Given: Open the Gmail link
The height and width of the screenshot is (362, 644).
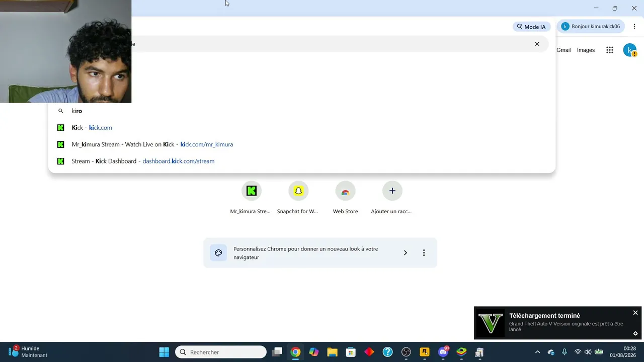Looking at the screenshot, I should pyautogui.click(x=563, y=50).
